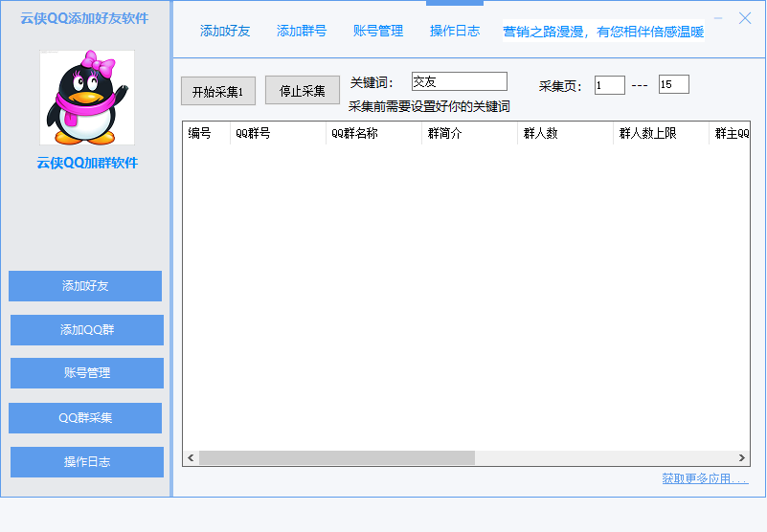Click the 采集前需要设置好你的关键词 hint text
The image size is (767, 532).
(429, 106)
